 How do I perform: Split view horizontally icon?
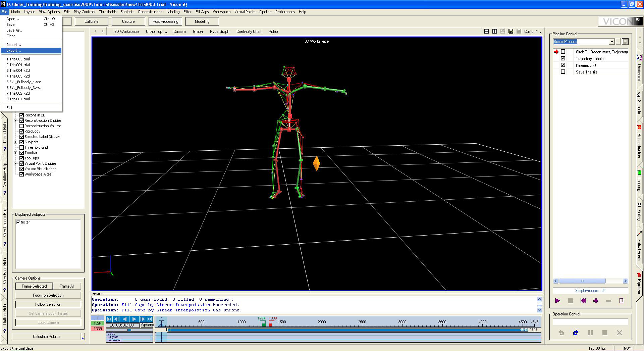click(x=487, y=31)
